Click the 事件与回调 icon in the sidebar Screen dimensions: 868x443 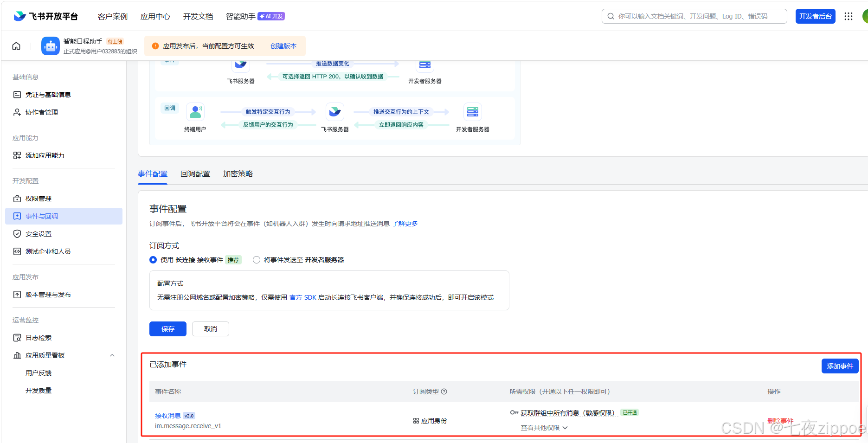pyautogui.click(x=17, y=216)
